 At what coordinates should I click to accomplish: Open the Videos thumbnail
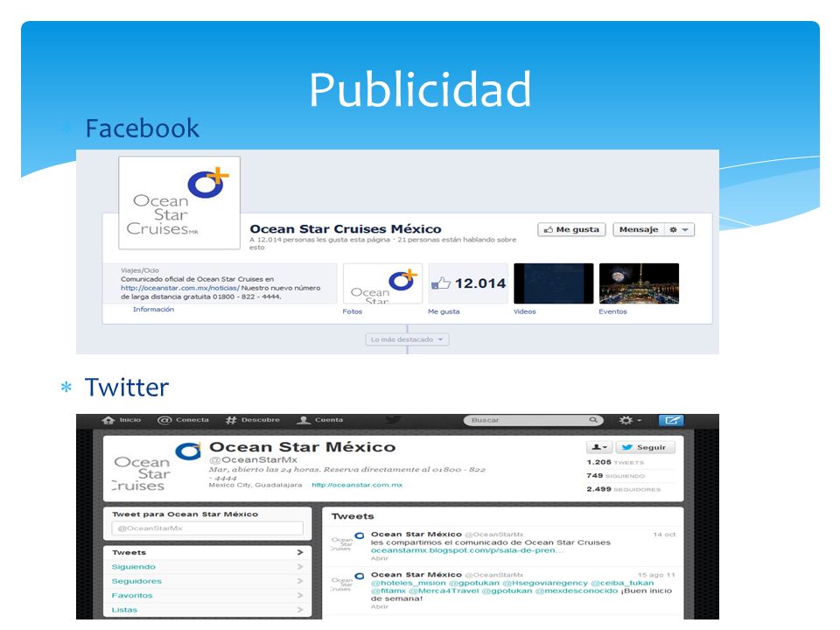click(x=553, y=283)
